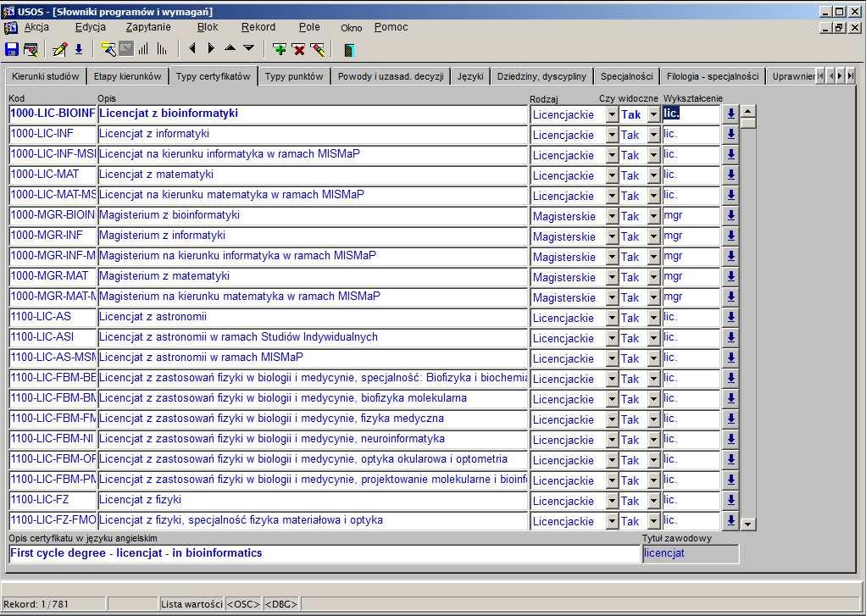Viewport: 866px width, 616px height.
Task: Click the flashlight enter-query toolbar icon
Action: [108, 49]
